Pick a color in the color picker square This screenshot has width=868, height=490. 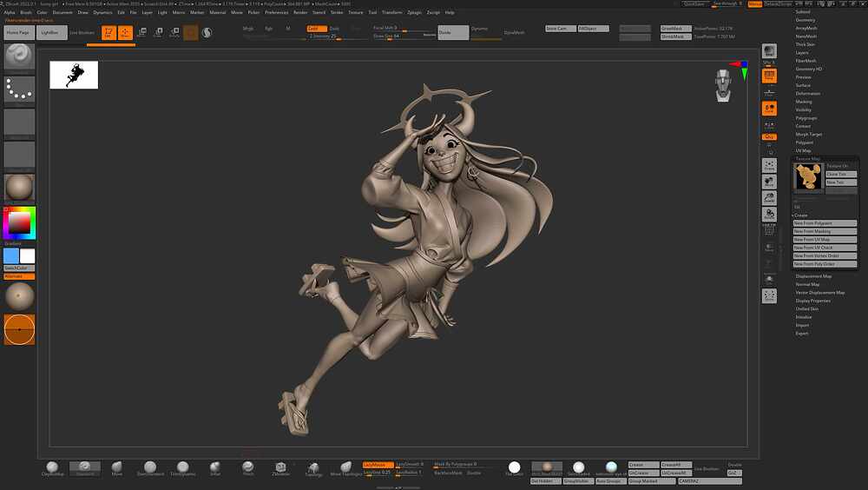click(x=19, y=222)
